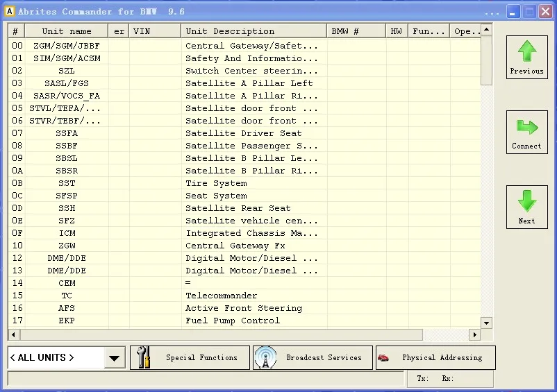Select the SASL/FGS unit row
The image size is (557, 392).
click(244, 83)
